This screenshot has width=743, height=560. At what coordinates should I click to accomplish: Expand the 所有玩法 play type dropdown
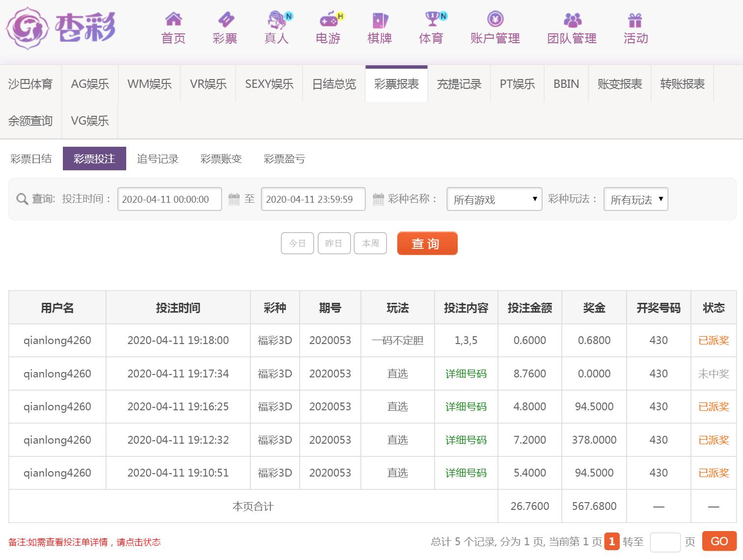(636, 199)
